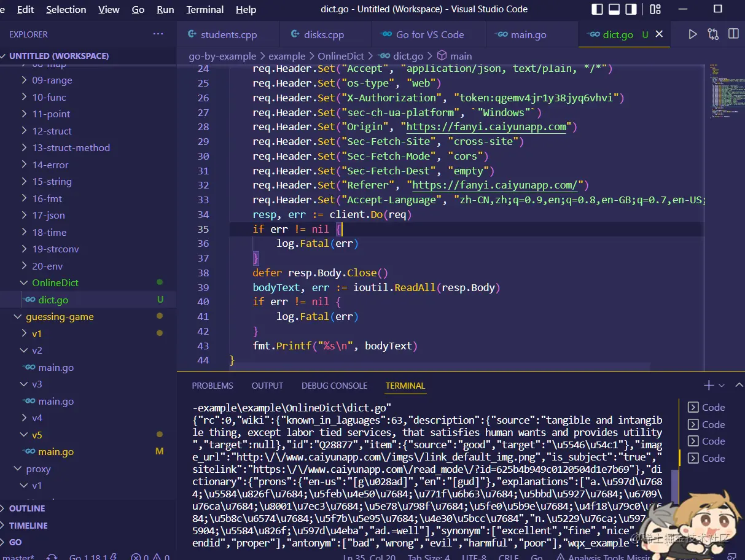The height and width of the screenshot is (560, 745).
Task: Show the DEBUG CONSOLE panel tab
Action: [334, 386]
